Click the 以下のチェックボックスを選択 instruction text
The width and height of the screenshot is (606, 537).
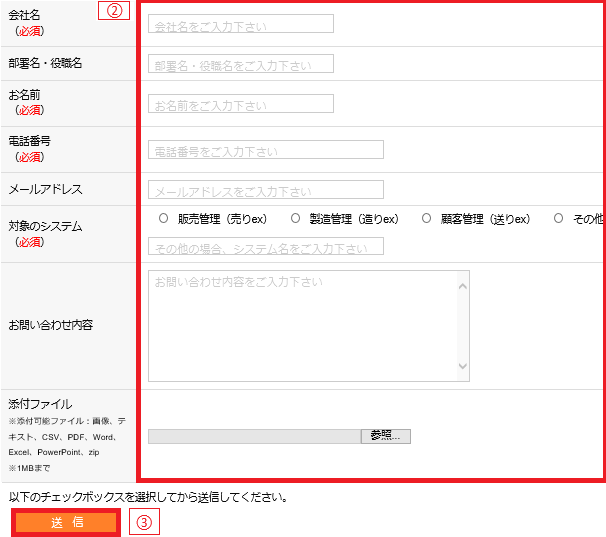click(148, 497)
